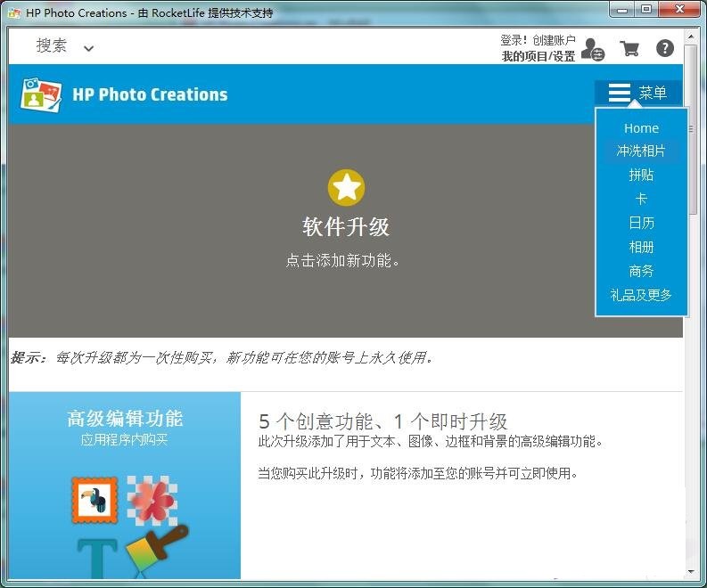The height and width of the screenshot is (588, 707).
Task: Open 礼品及更多 menu entry
Action: 641,295
